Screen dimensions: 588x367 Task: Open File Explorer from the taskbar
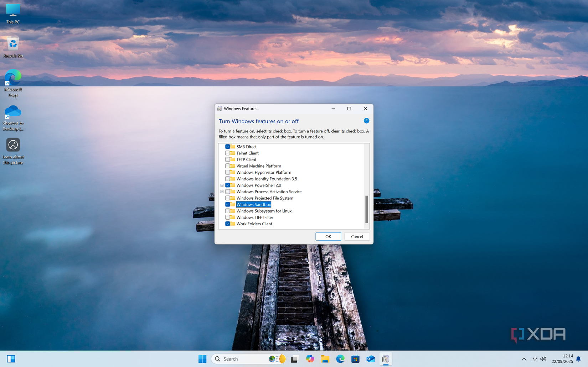click(x=325, y=359)
